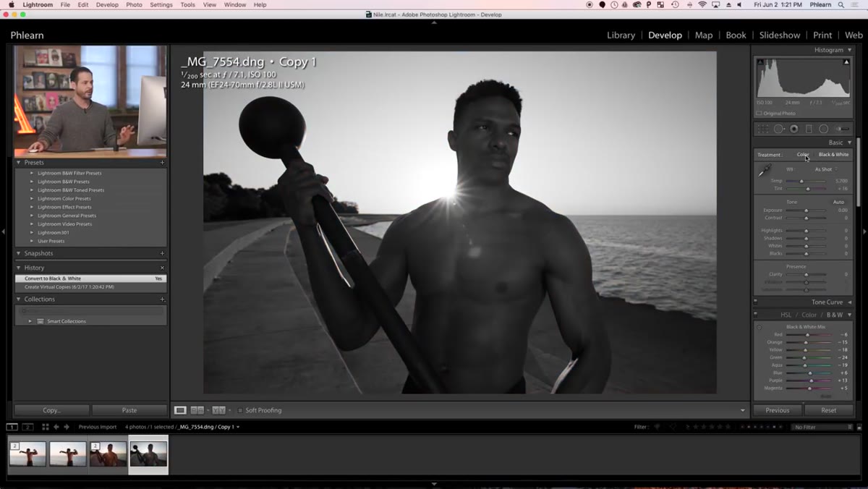Click the Reference view icon in toolbar
The height and width of the screenshot is (489, 868).
coord(197,410)
